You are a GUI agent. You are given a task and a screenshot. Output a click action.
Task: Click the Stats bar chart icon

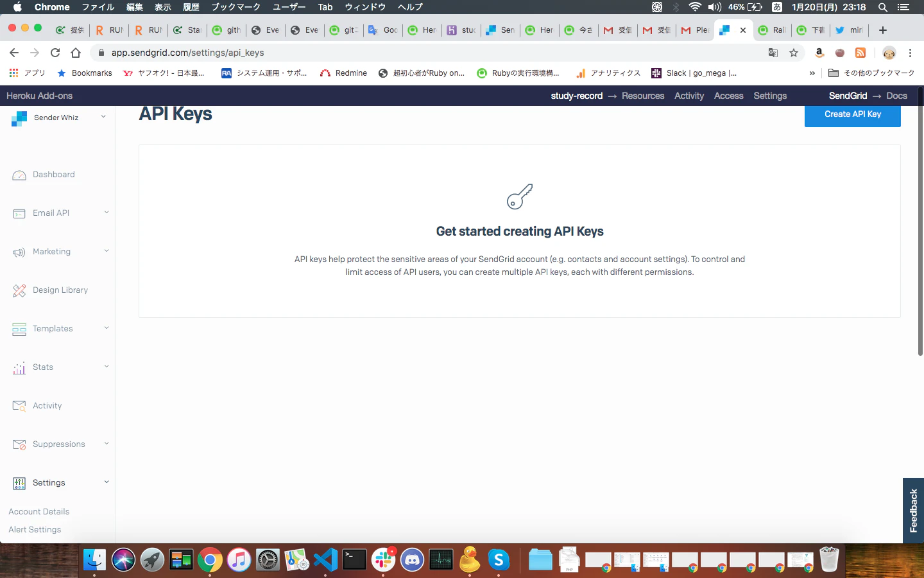(x=19, y=368)
